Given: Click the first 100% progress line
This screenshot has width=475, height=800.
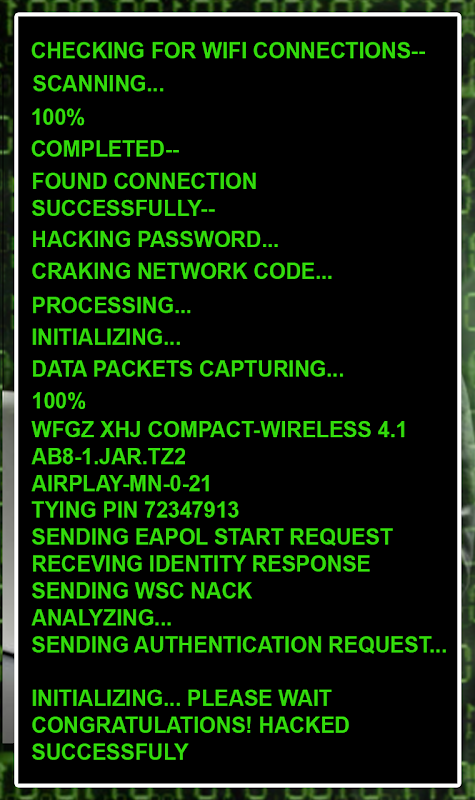Looking at the screenshot, I should (x=58, y=117).
